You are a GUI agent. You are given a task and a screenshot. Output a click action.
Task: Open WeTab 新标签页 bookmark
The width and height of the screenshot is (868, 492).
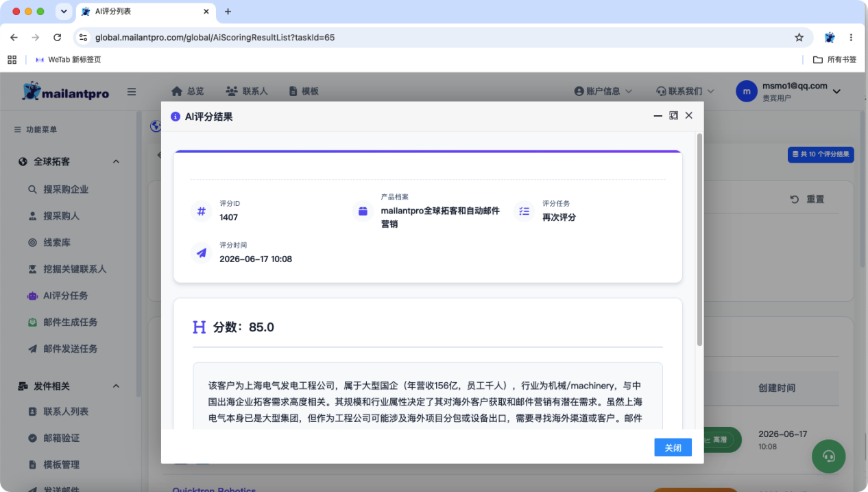tap(68, 60)
